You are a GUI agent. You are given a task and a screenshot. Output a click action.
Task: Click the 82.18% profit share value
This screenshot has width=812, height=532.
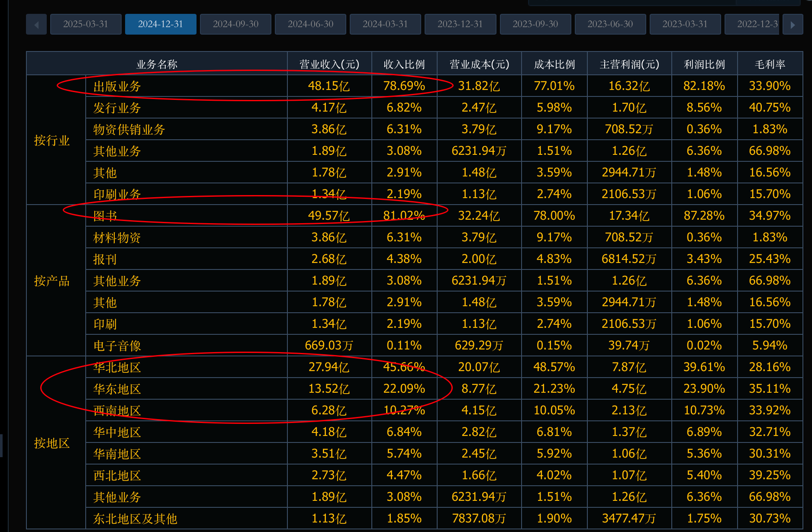click(x=704, y=86)
